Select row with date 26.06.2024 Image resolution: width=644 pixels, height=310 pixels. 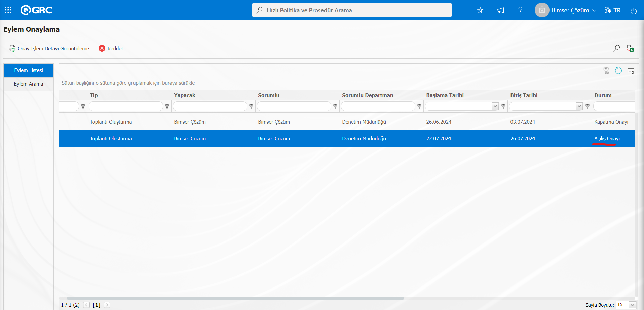[347, 122]
